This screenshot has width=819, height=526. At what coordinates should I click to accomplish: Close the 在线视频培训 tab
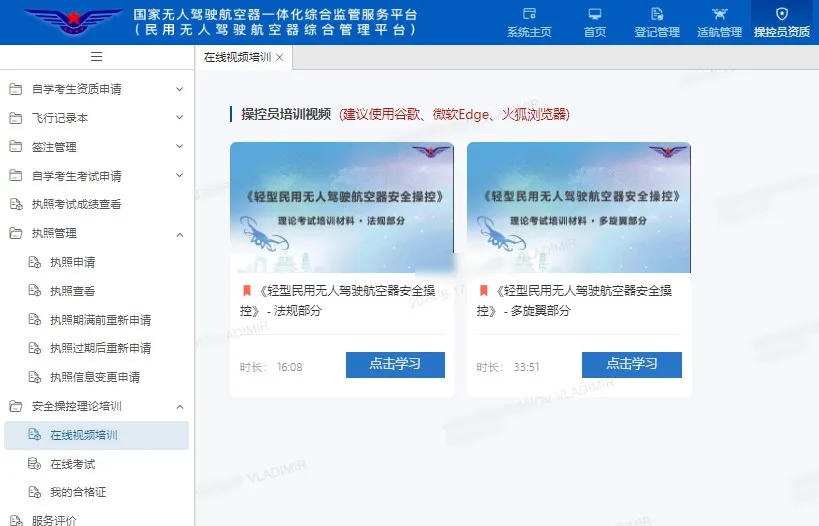point(280,57)
